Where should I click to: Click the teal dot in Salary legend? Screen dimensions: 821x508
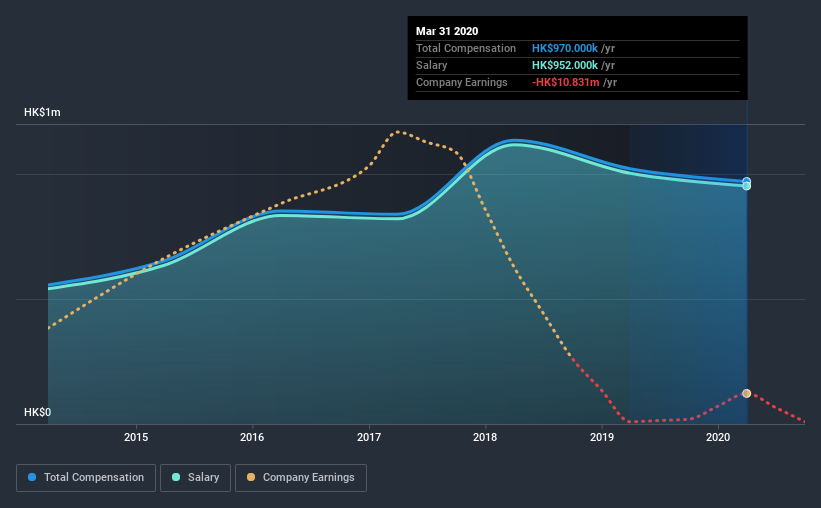[176, 477]
